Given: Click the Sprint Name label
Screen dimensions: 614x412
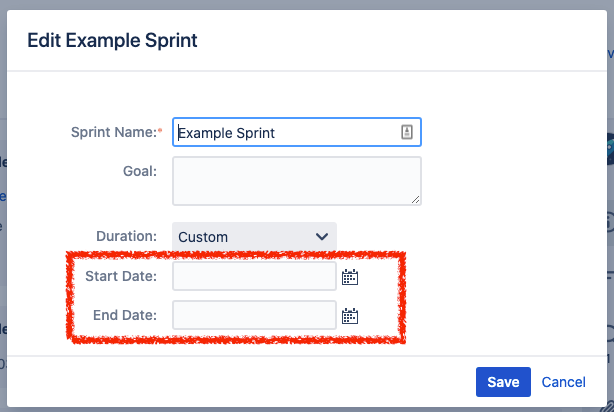Looking at the screenshot, I should coord(116,132).
